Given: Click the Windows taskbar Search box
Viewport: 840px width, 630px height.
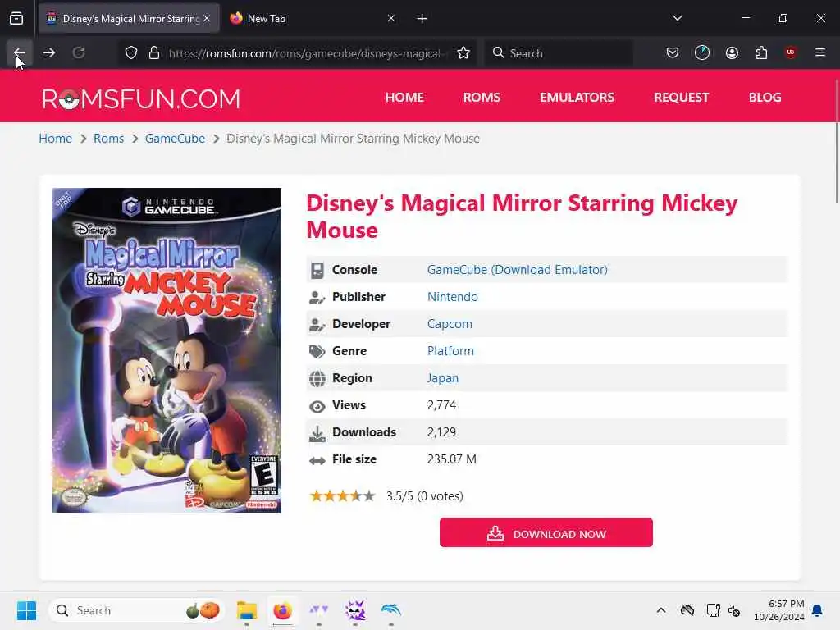Looking at the screenshot, I should tap(136, 610).
